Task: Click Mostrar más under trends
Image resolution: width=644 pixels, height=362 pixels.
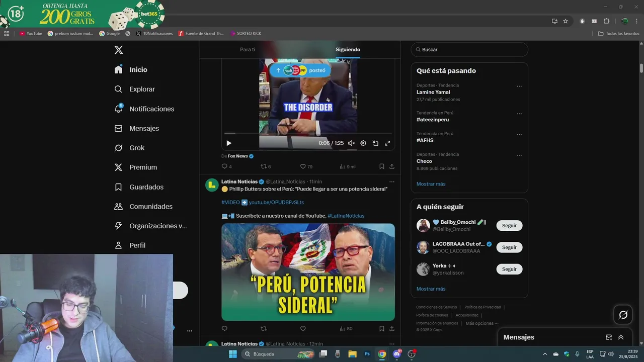Action: 431,184
